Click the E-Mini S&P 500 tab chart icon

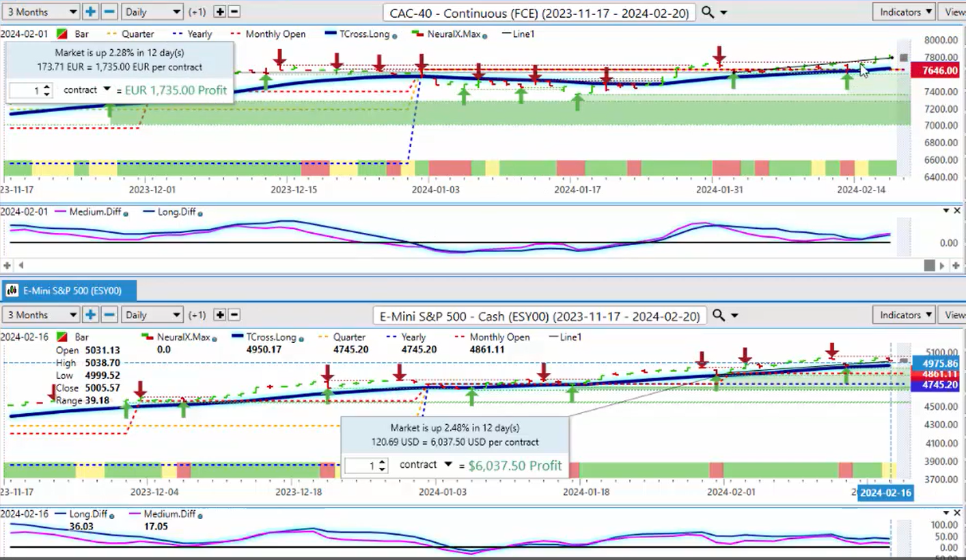coord(12,291)
